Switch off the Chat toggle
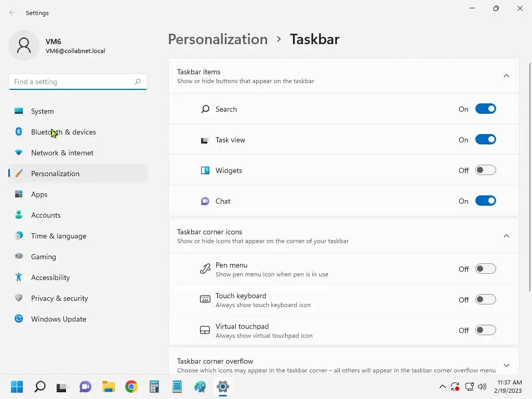 point(486,201)
